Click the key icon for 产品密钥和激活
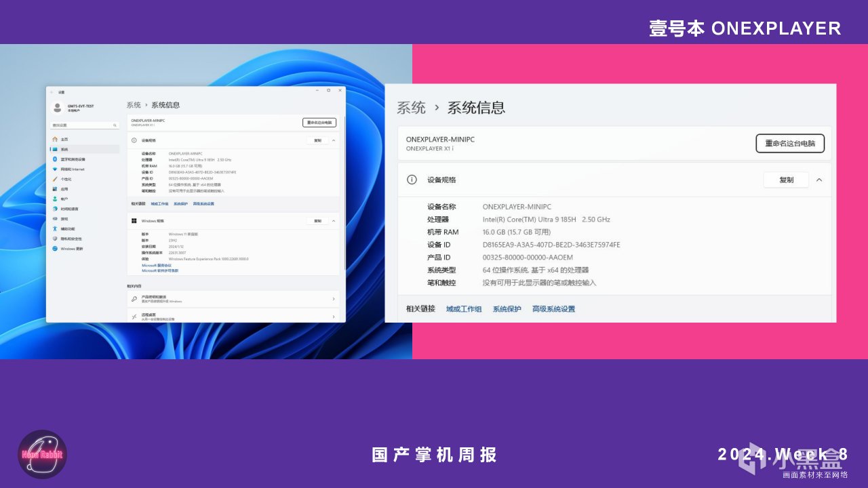The width and height of the screenshot is (868, 488). tap(134, 299)
